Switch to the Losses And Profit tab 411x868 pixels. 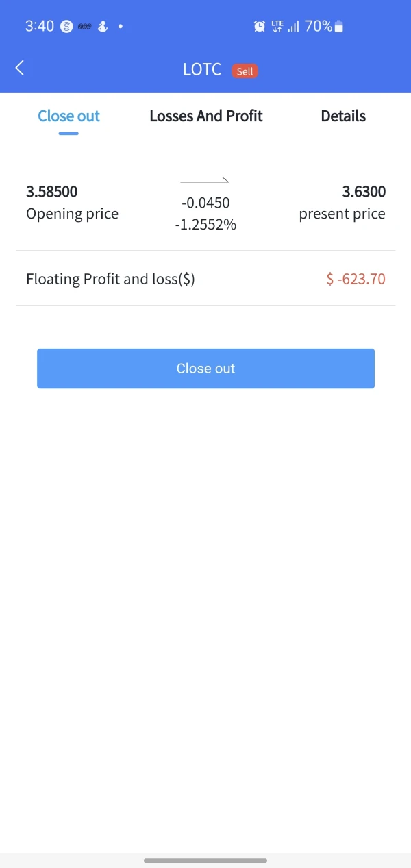point(206,116)
